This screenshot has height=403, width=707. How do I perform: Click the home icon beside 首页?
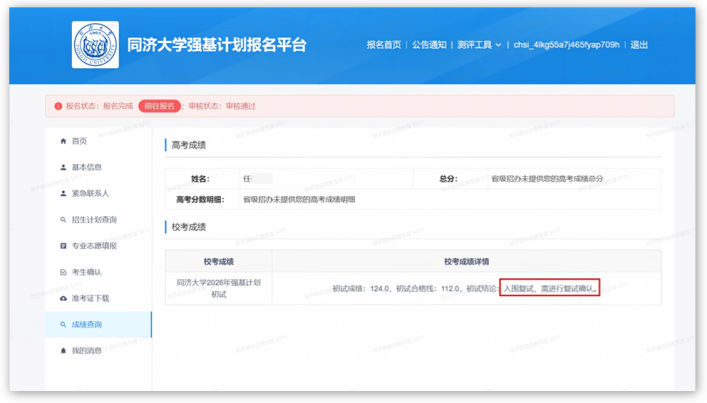coord(63,141)
